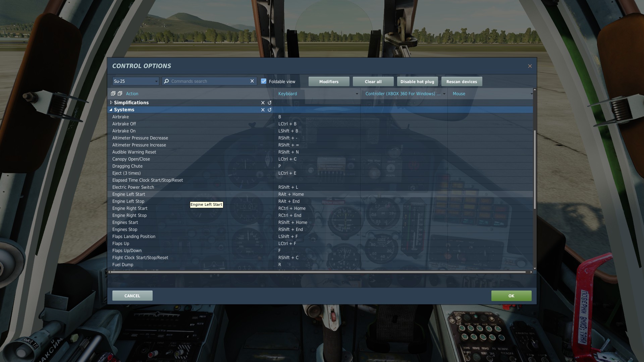The width and height of the screenshot is (644, 362).
Task: Clear the Systems category bindings with X
Action: pos(263,110)
